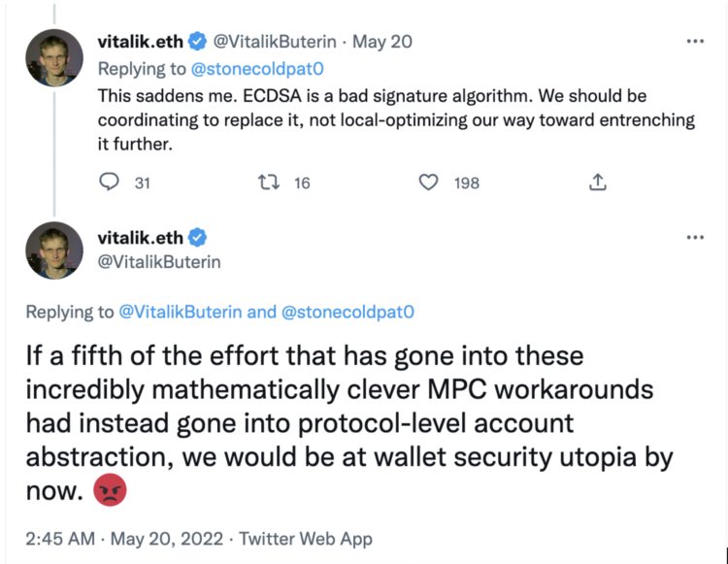Open the more options menu on the main tweet

pyautogui.click(x=694, y=238)
